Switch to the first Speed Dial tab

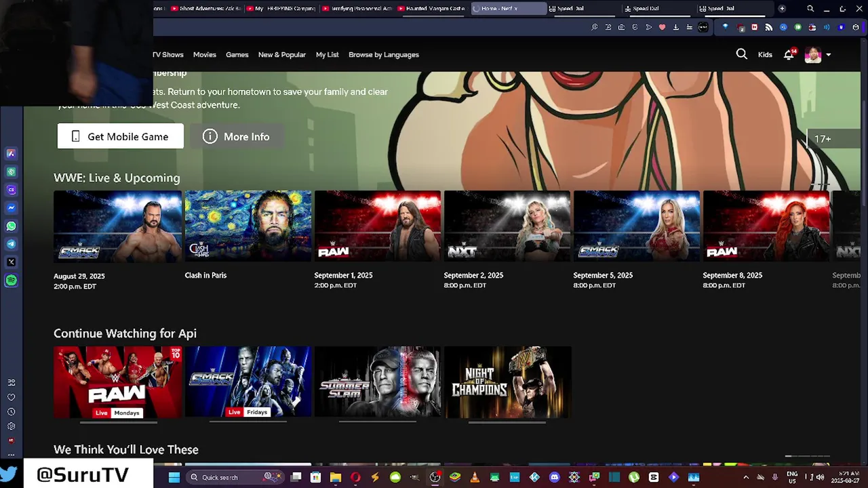[583, 9]
